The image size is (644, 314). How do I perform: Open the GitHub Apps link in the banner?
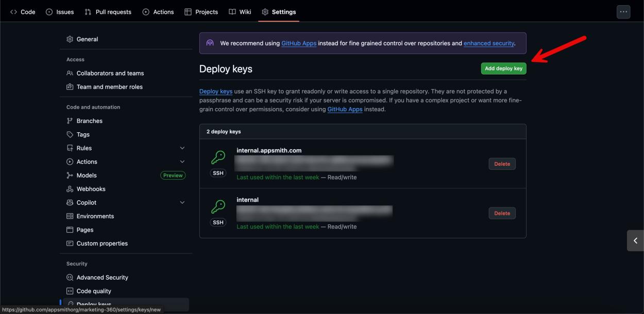click(x=298, y=43)
